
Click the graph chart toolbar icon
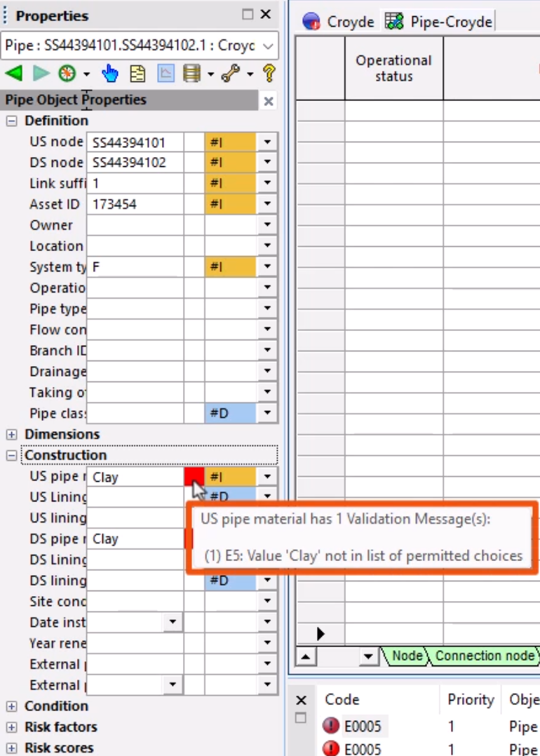[166, 74]
